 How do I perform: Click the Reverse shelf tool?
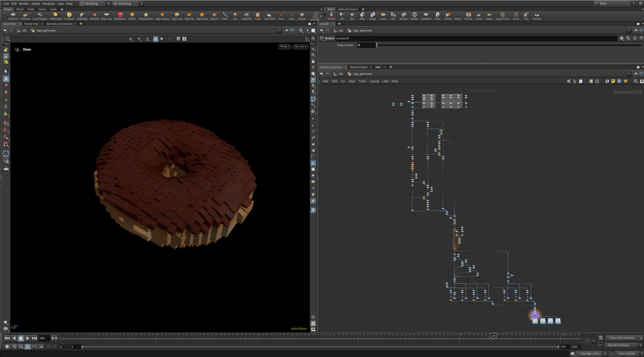[468, 16]
